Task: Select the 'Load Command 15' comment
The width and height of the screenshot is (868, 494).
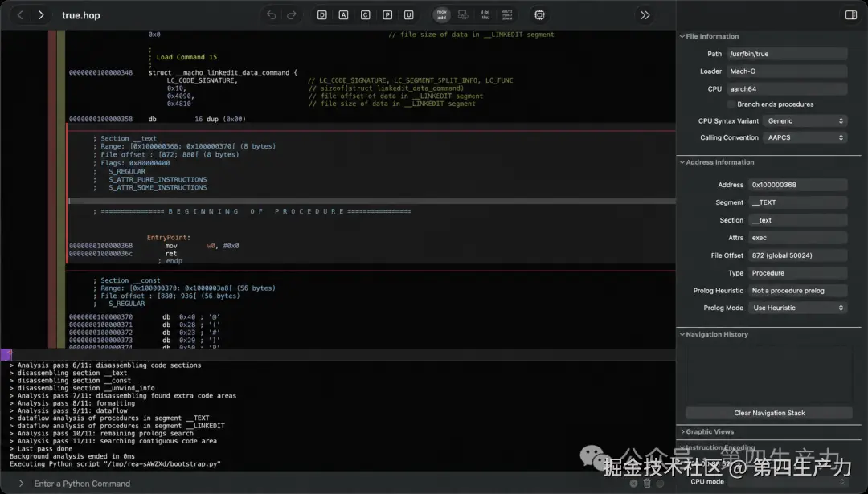Action: click(186, 58)
